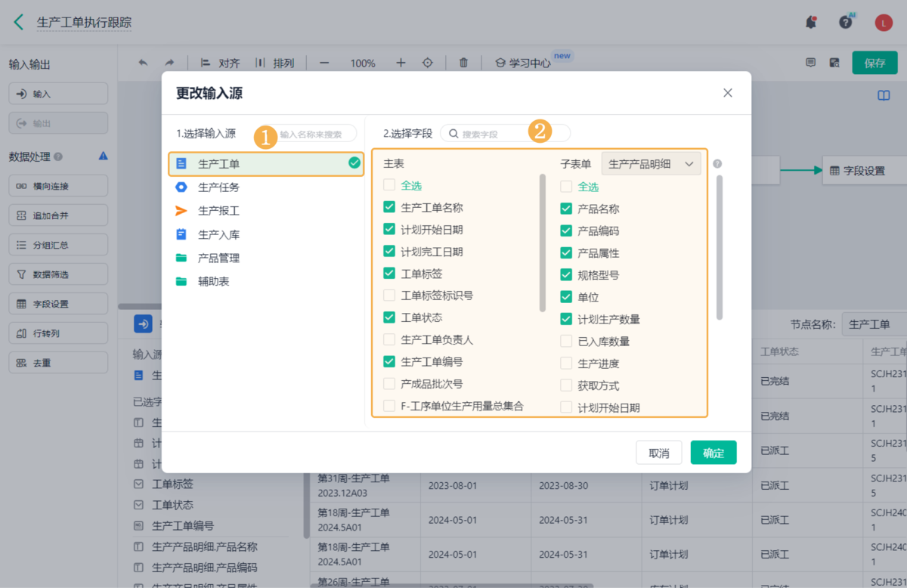Viewport: 907px width, 588px height.
Task: Zoom in with the plus icon
Action: tap(401, 63)
